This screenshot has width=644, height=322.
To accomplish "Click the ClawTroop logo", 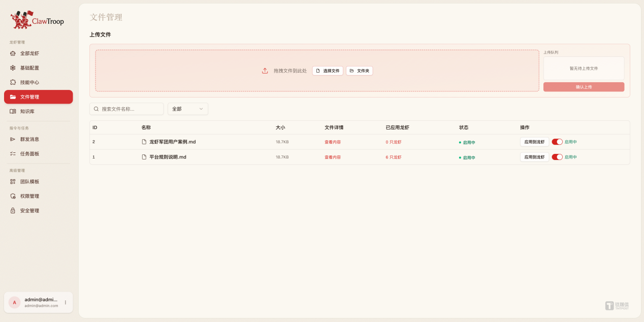I will click(x=37, y=20).
